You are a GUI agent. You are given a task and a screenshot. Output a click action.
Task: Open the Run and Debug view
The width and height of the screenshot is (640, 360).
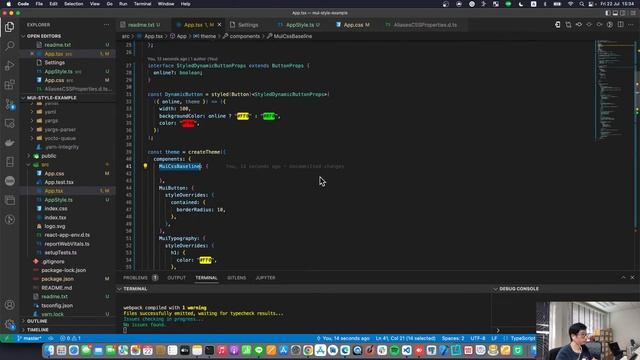(9, 65)
